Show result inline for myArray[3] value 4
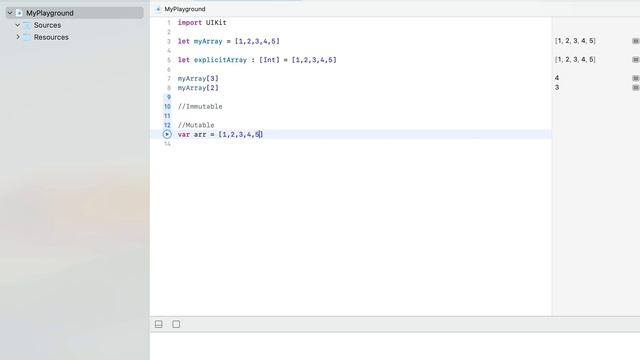 click(636, 78)
